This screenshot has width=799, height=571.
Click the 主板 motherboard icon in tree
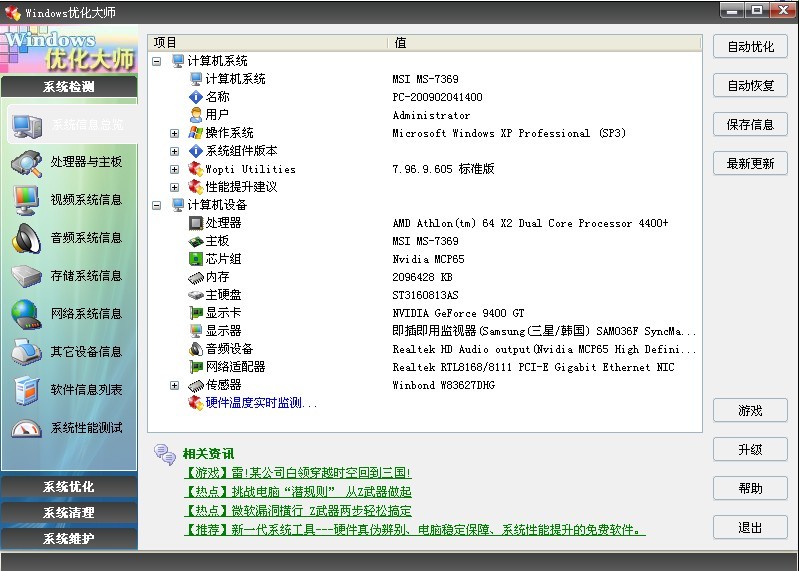pos(196,241)
